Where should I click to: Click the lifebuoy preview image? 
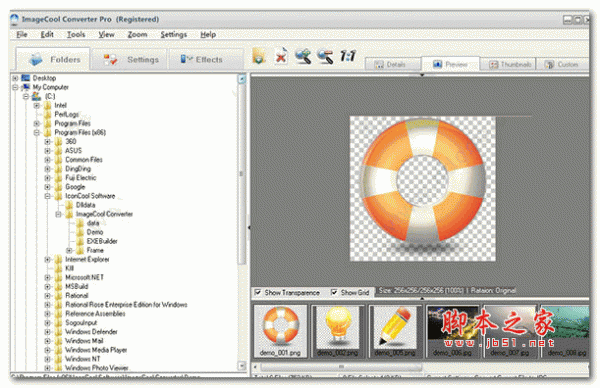[423, 188]
